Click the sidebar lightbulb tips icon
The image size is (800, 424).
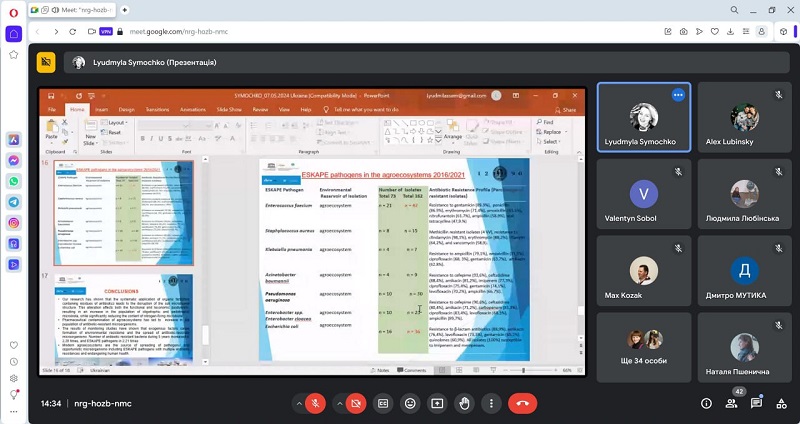(14, 394)
